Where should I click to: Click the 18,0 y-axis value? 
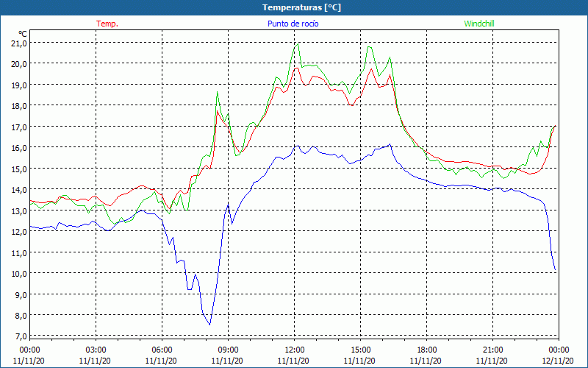pos(19,105)
